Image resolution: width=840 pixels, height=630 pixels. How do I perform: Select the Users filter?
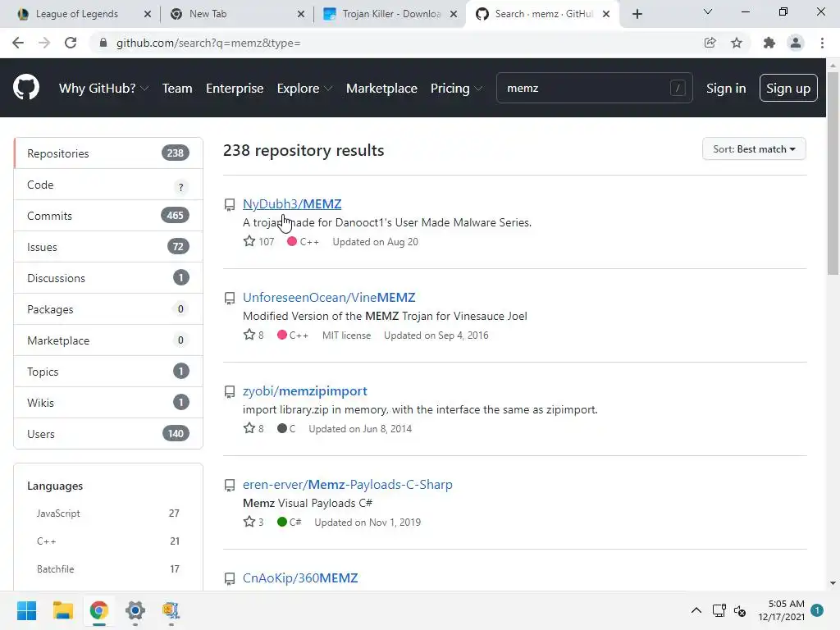[x=108, y=433]
